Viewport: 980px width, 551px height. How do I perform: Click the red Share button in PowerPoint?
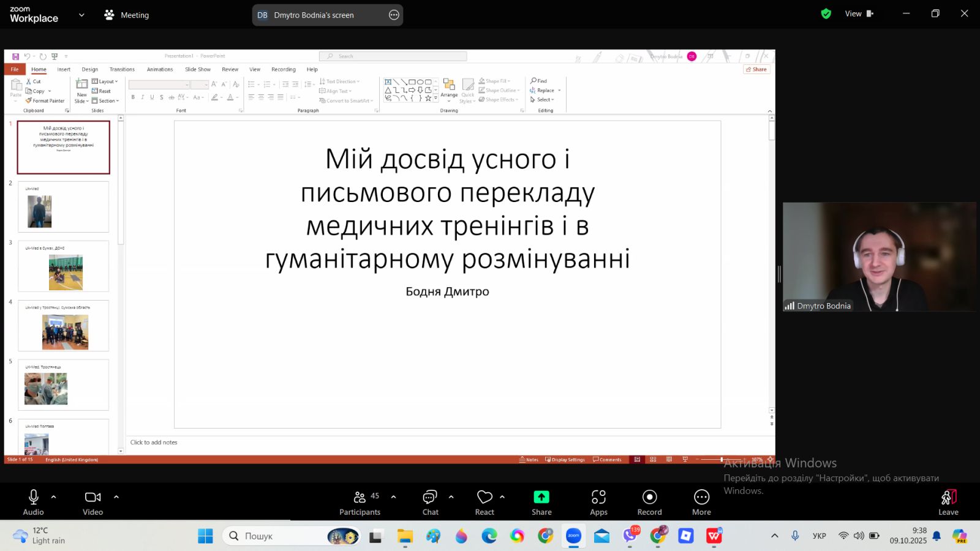pyautogui.click(x=757, y=69)
